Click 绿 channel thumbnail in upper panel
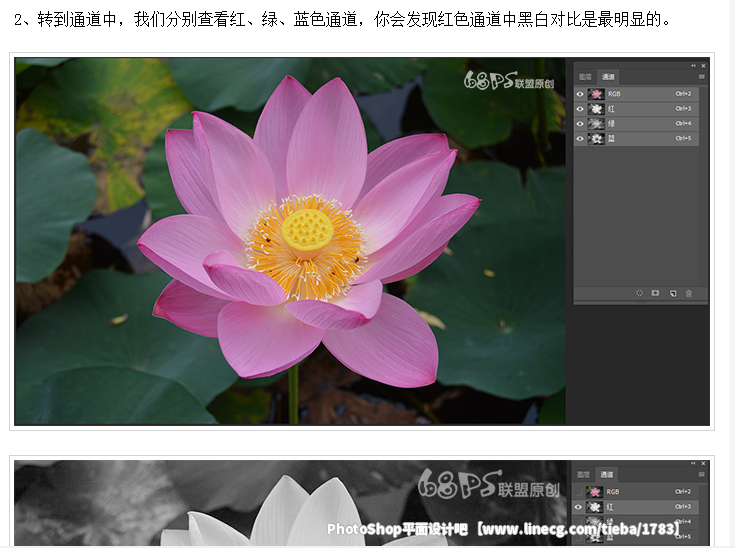This screenshot has width=735, height=548. (596, 124)
